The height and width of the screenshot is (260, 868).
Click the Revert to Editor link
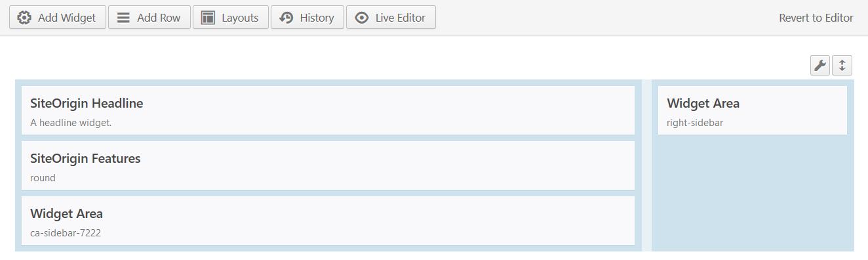click(x=816, y=18)
